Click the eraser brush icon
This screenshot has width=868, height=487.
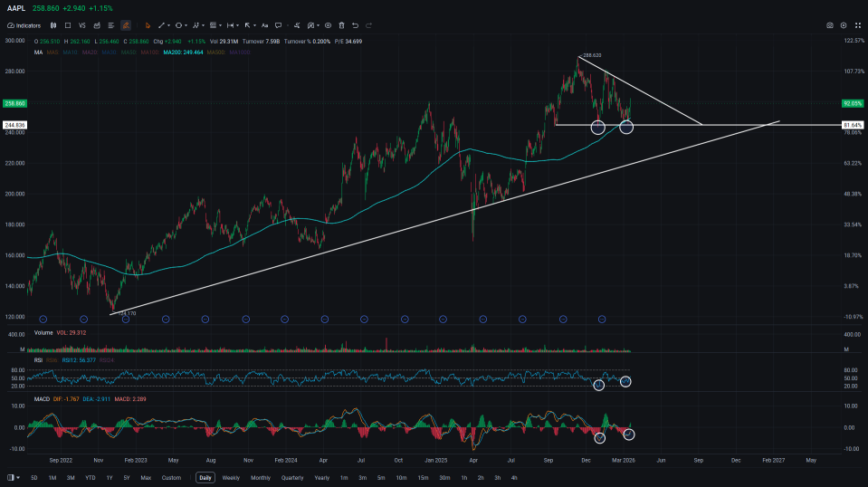pyautogui.click(x=297, y=25)
